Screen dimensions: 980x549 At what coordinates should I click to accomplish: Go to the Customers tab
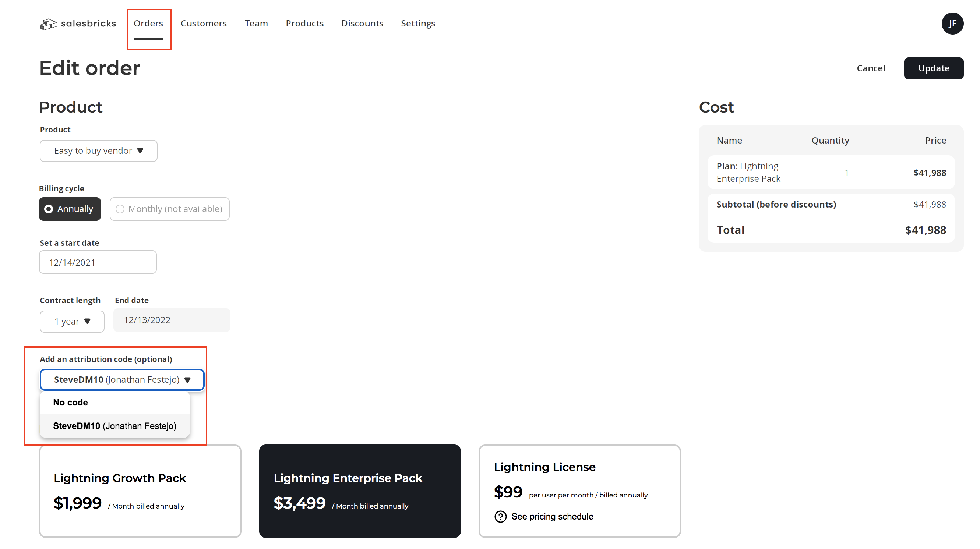point(204,24)
